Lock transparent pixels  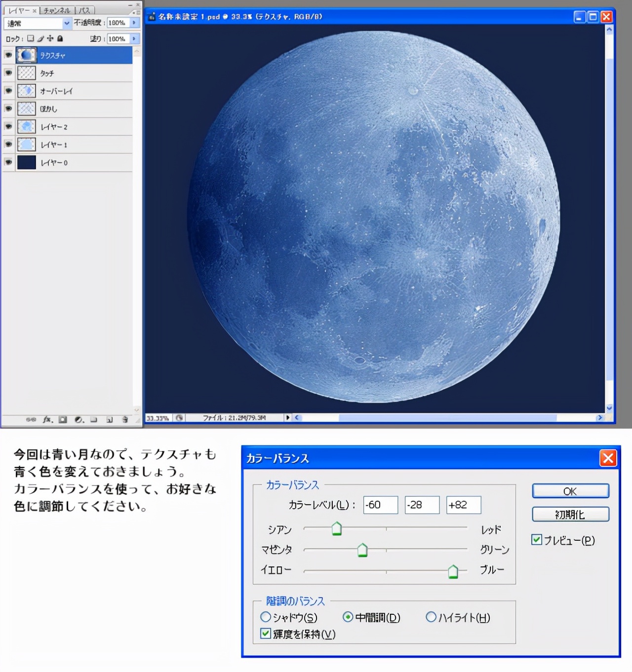(31, 38)
